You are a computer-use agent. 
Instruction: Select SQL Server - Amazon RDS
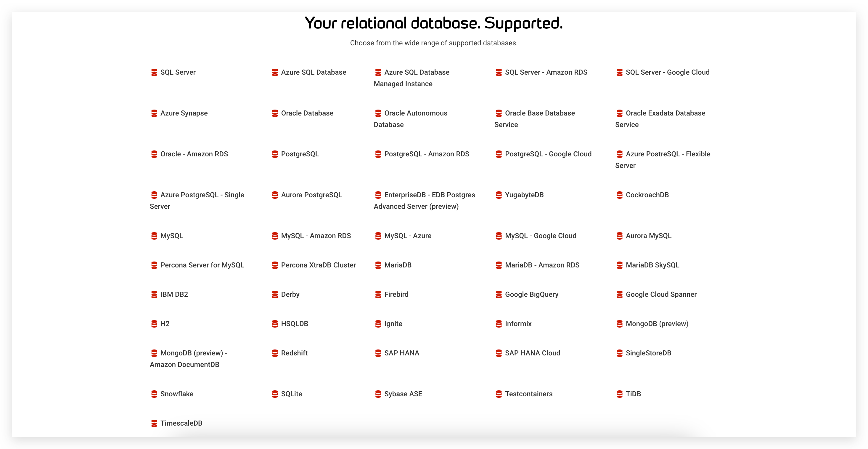546,73
